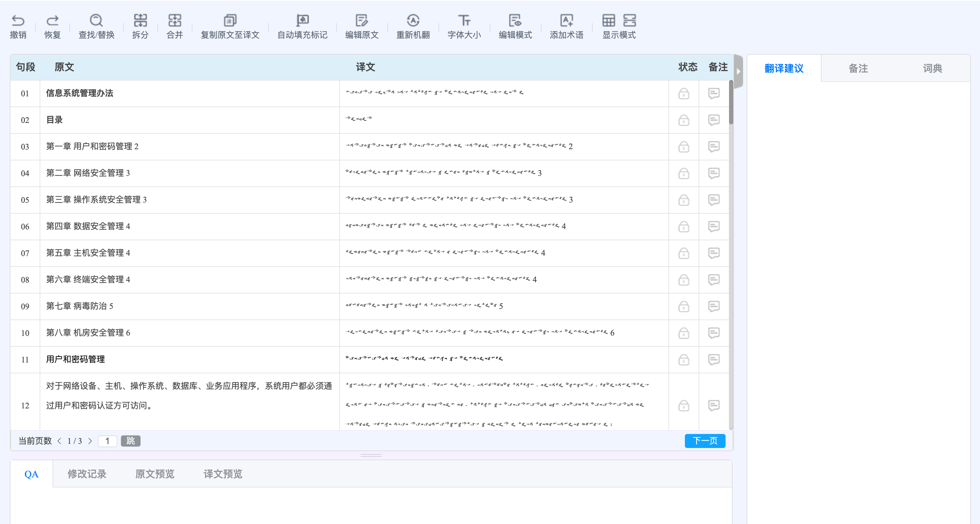Go to next page chevron in pagination
This screenshot has height=524, width=980.
pyautogui.click(x=90, y=441)
